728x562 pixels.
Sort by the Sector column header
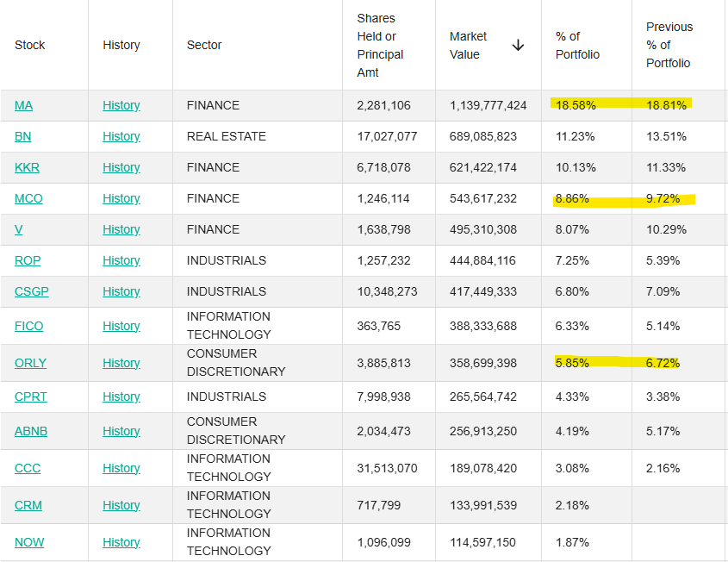pos(204,45)
